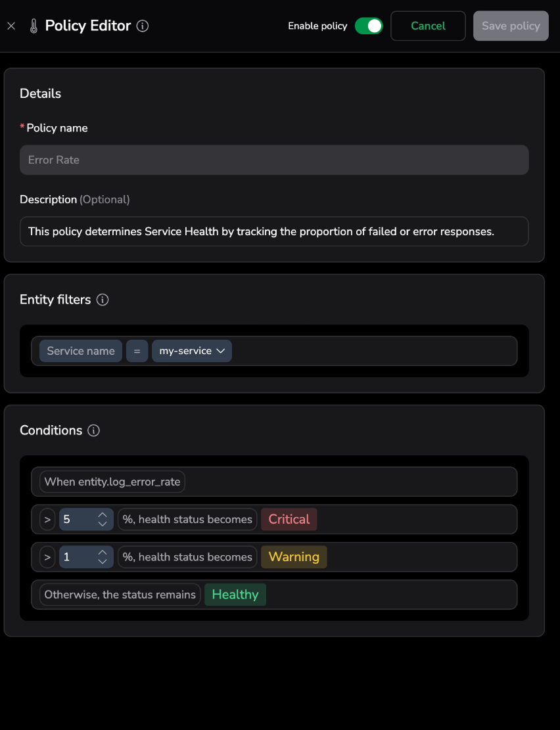Click the Warning status badge
This screenshot has height=730, width=560.
pos(294,557)
